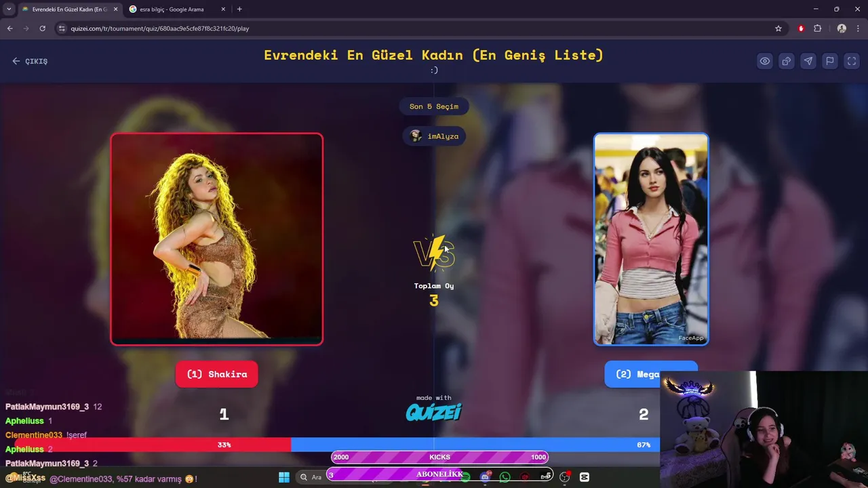Toggle the eye visibility icon in the quiz header

[x=764, y=61]
